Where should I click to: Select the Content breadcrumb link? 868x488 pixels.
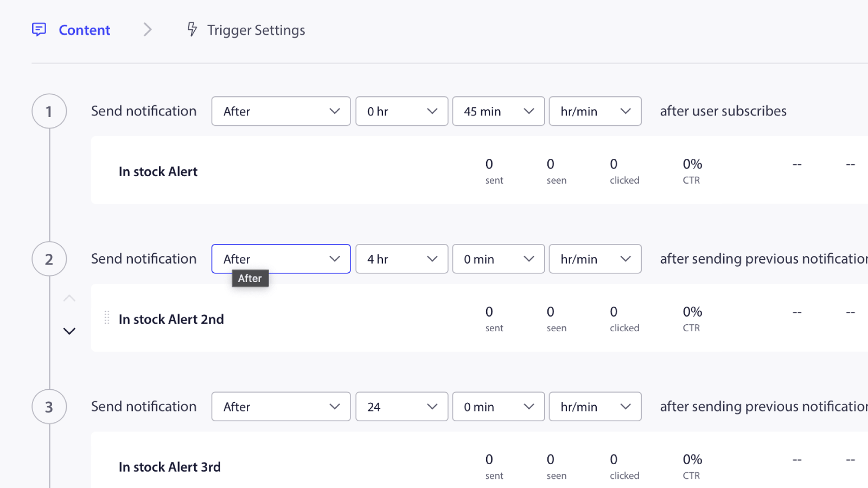tap(84, 30)
